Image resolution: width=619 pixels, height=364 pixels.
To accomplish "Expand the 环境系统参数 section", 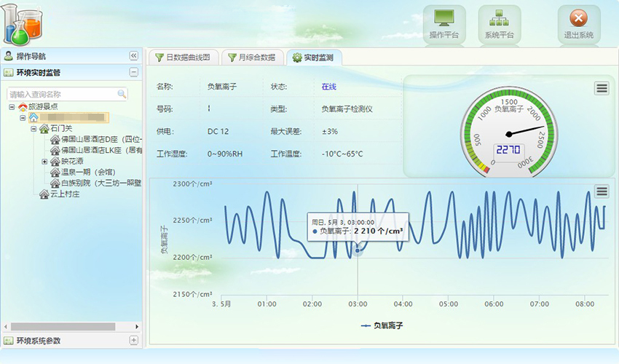I will (x=133, y=340).
